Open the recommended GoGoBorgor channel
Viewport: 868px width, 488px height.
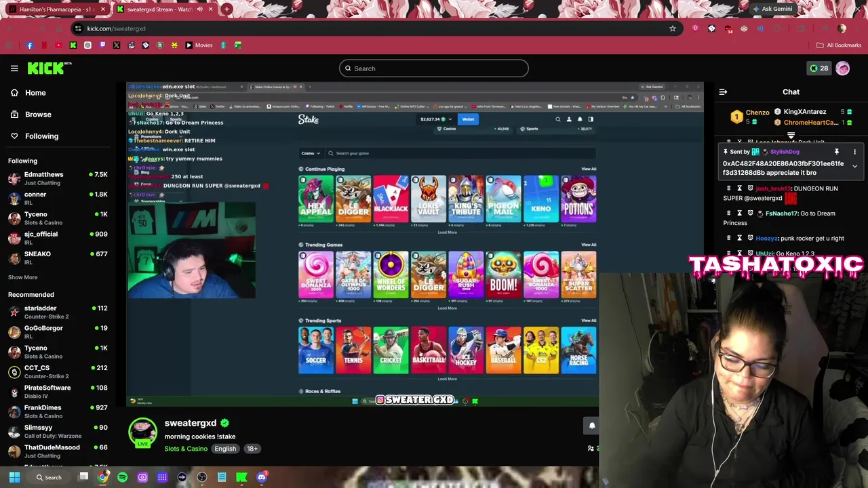click(58, 331)
